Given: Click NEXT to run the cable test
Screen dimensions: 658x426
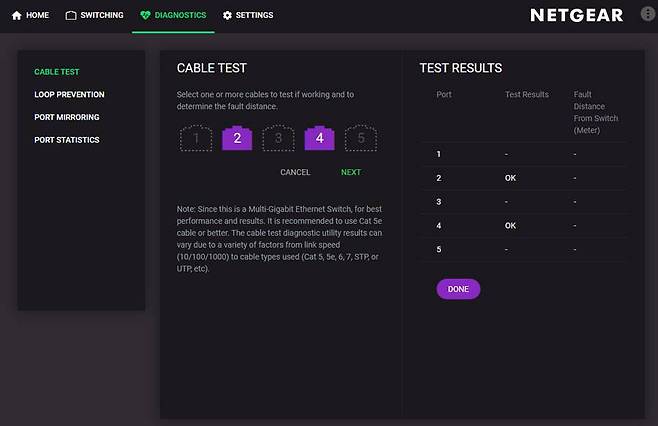Looking at the screenshot, I should click(x=350, y=172).
